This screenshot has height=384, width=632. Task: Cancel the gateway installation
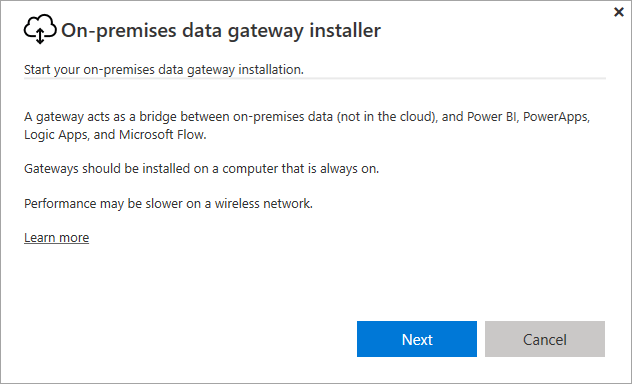pos(545,339)
